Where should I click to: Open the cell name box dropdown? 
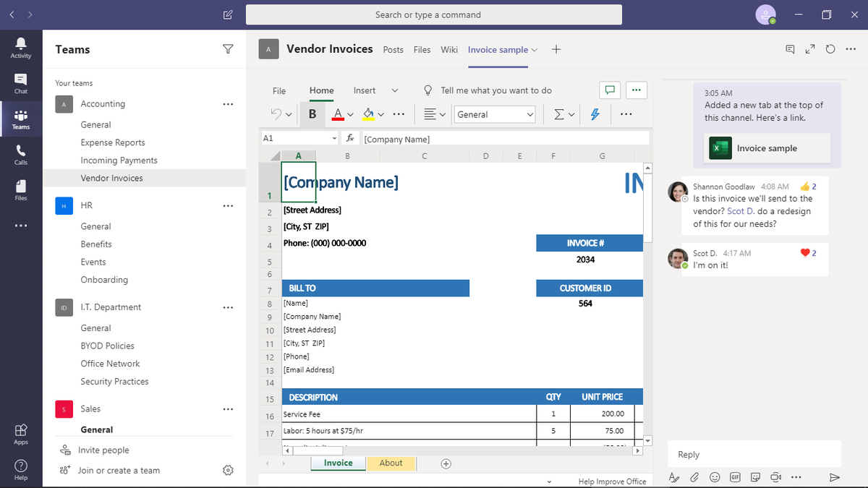334,138
